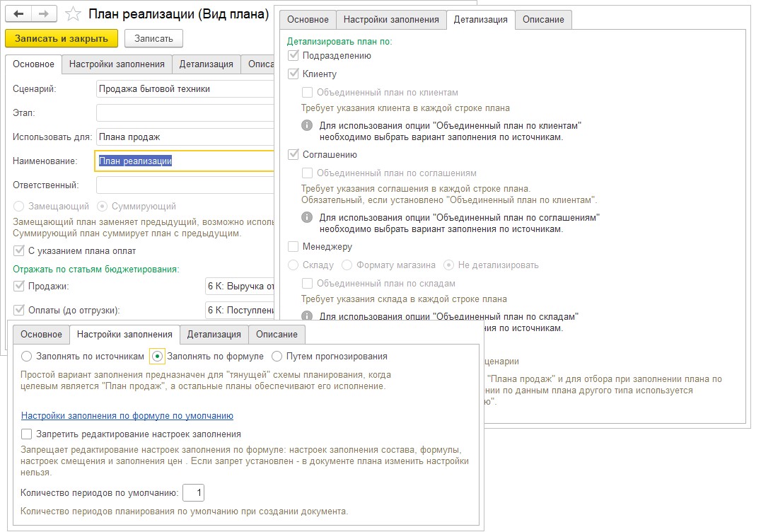Click Записать и закрыть button
The image size is (761, 532).
tap(62, 38)
